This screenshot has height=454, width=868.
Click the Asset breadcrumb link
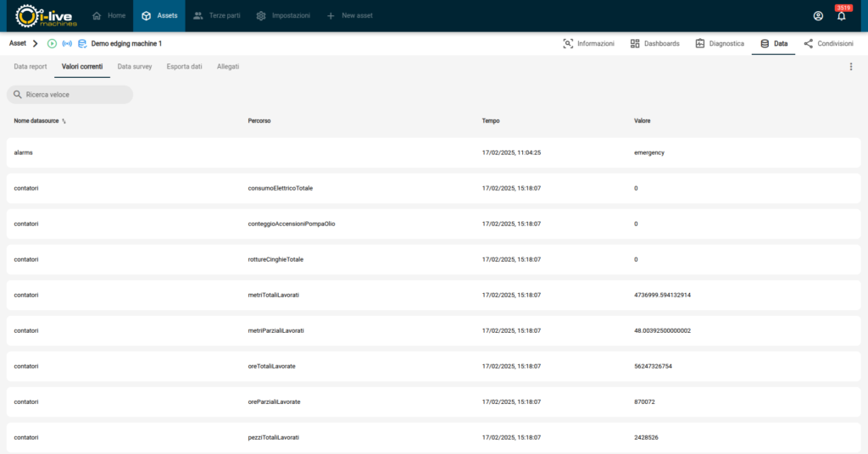point(17,43)
